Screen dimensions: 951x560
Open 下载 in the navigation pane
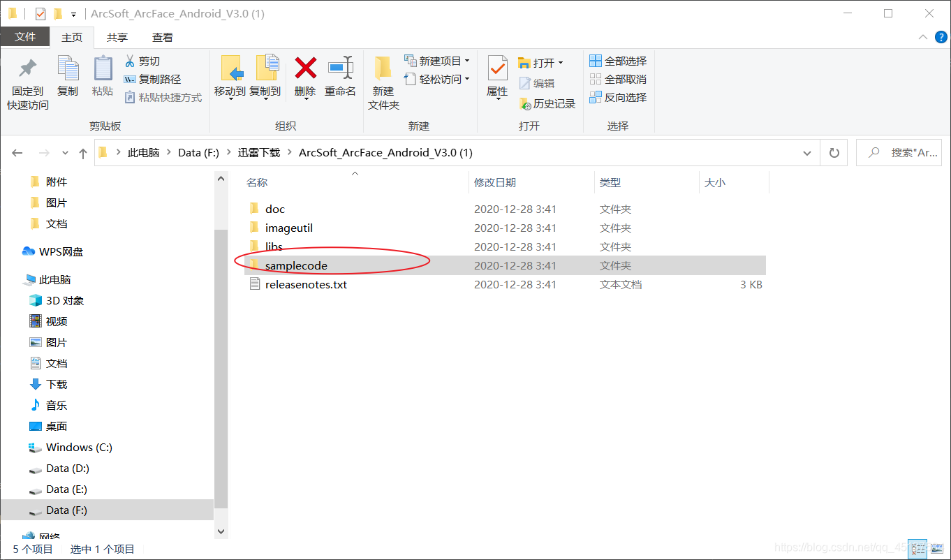[48, 384]
